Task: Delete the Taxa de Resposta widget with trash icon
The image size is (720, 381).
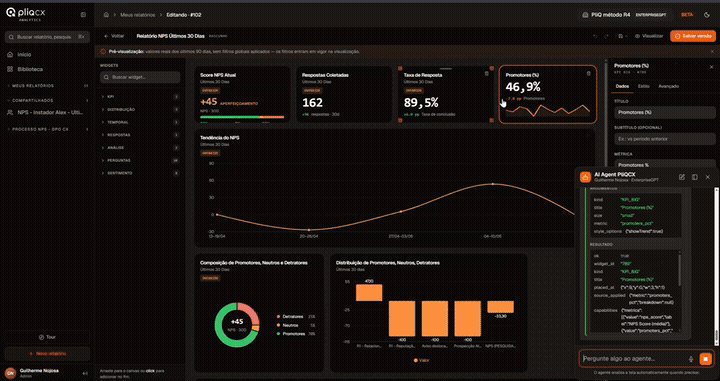Action: tap(487, 73)
